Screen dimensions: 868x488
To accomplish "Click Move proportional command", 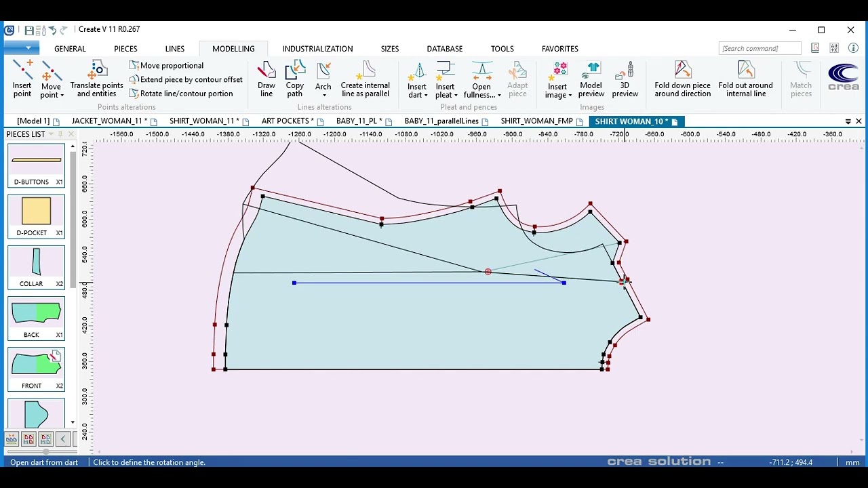I will pyautogui.click(x=167, y=66).
